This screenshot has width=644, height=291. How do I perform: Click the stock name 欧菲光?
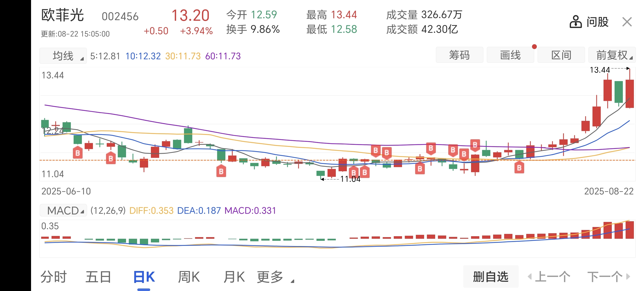click(63, 15)
